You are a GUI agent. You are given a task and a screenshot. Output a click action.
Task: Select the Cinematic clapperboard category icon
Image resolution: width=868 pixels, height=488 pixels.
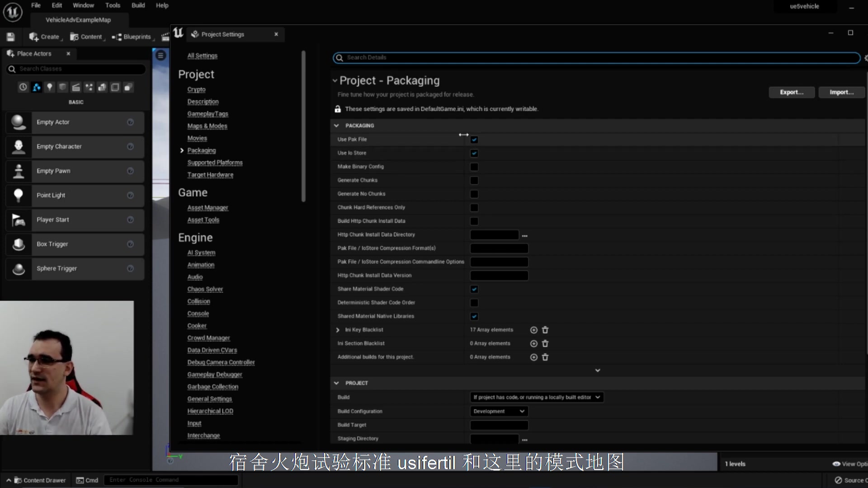tap(76, 87)
